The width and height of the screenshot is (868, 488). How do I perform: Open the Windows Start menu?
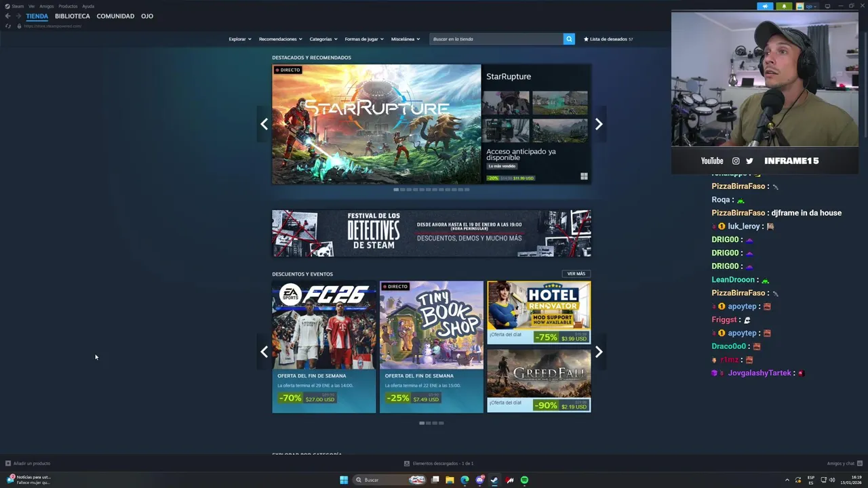coord(344,480)
